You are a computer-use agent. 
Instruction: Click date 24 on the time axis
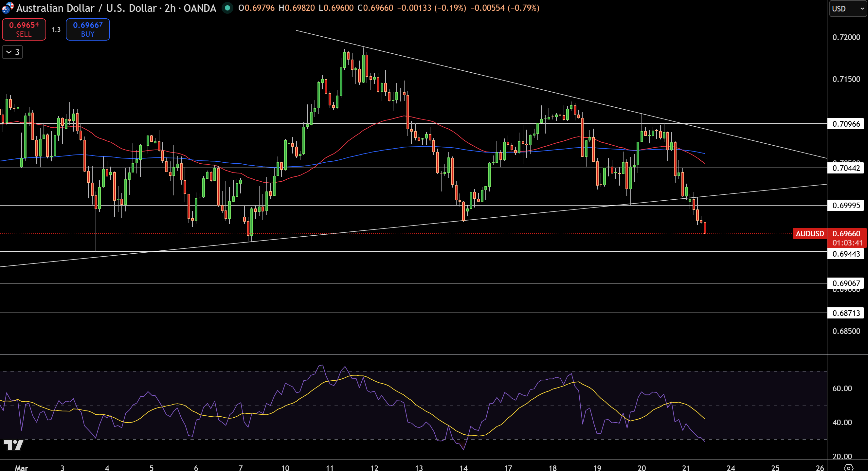point(731,468)
